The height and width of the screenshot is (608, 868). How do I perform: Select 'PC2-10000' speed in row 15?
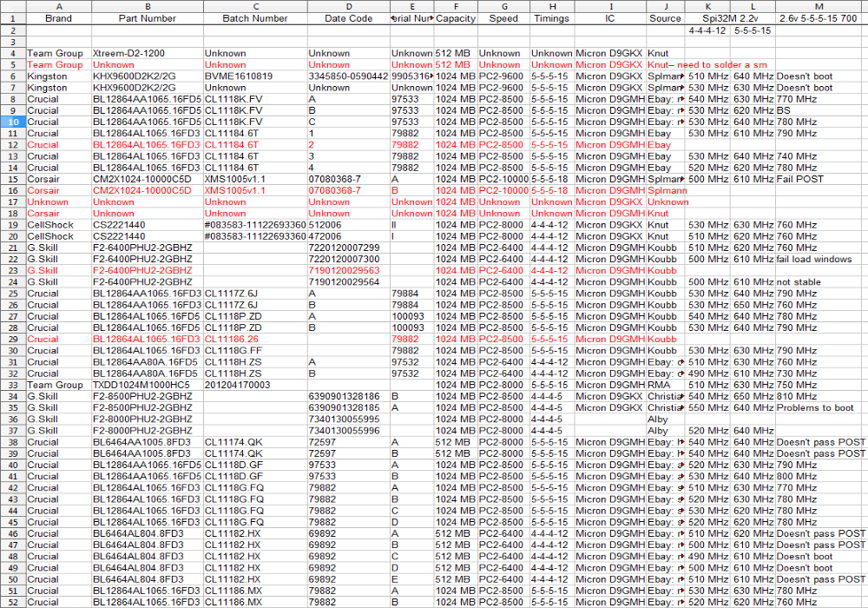[503, 179]
